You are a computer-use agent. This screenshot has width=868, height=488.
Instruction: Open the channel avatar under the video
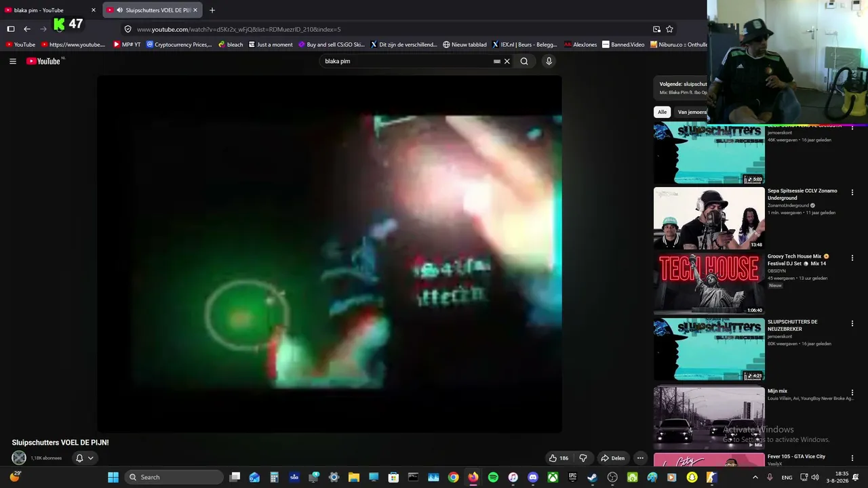[x=19, y=458]
